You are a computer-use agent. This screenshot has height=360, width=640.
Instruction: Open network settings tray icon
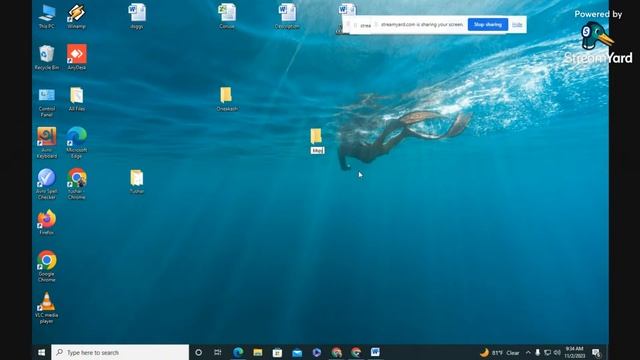547,353
